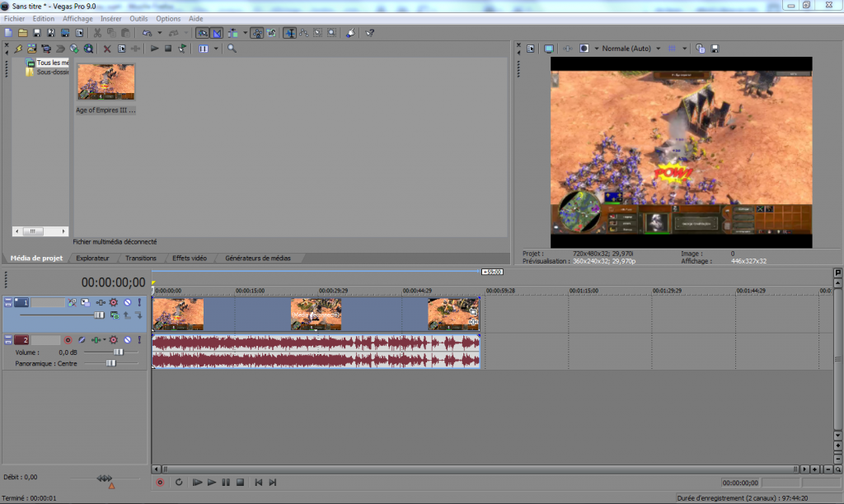
Task: Remove selected media with red X
Action: (x=107, y=49)
